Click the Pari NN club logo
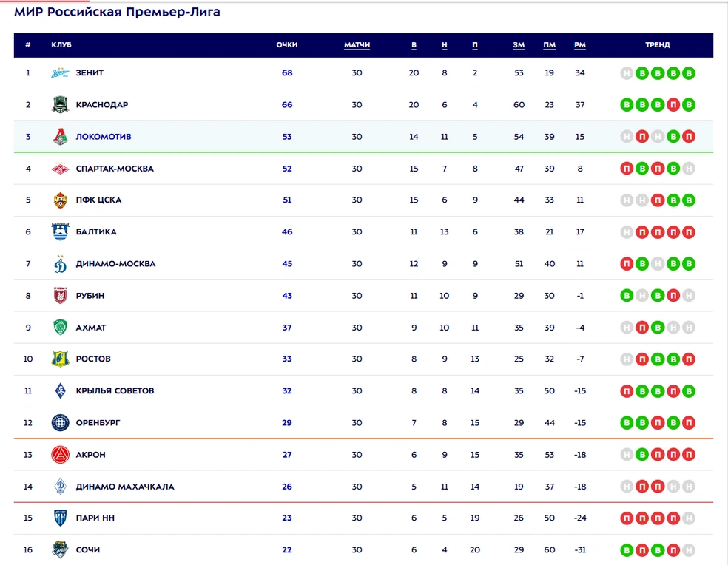Viewport: 728px width, 565px height. click(x=61, y=518)
